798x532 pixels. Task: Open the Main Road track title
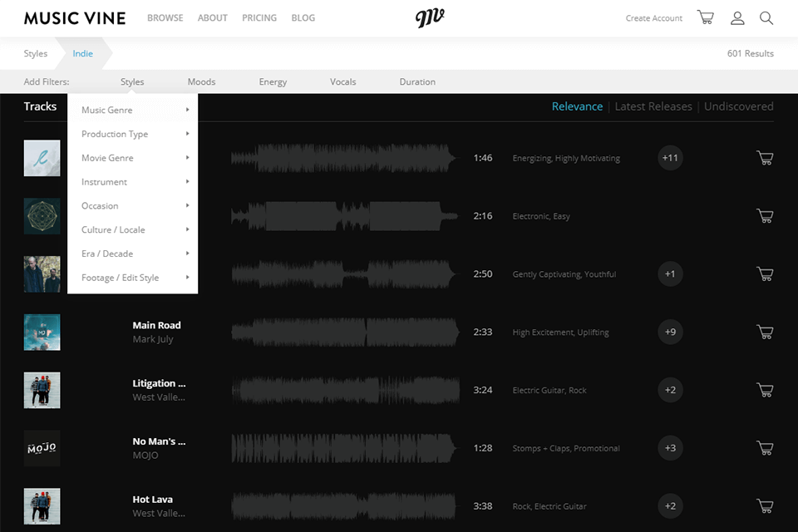(x=157, y=325)
